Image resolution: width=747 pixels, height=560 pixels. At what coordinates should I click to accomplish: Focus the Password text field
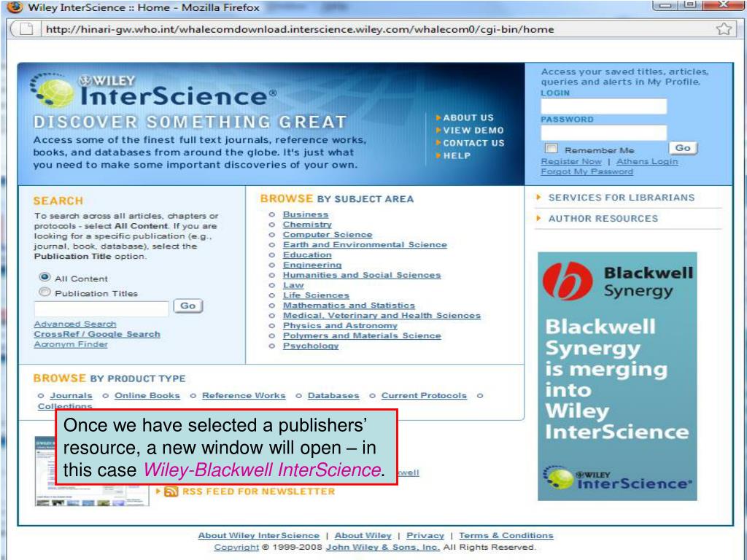(x=603, y=133)
